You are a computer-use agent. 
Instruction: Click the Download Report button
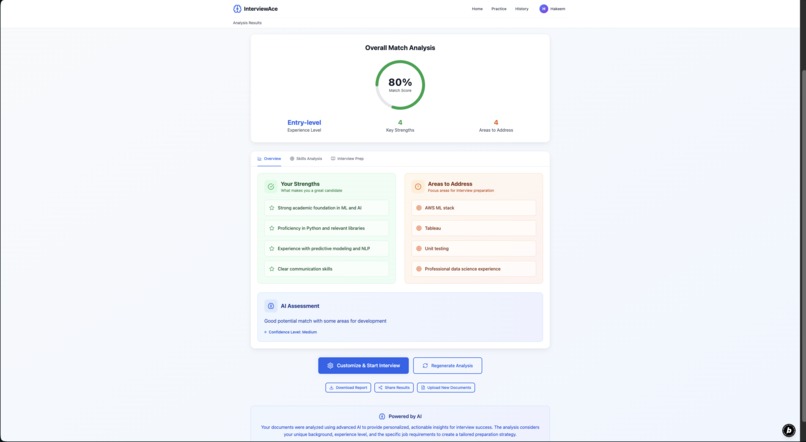(x=348, y=388)
